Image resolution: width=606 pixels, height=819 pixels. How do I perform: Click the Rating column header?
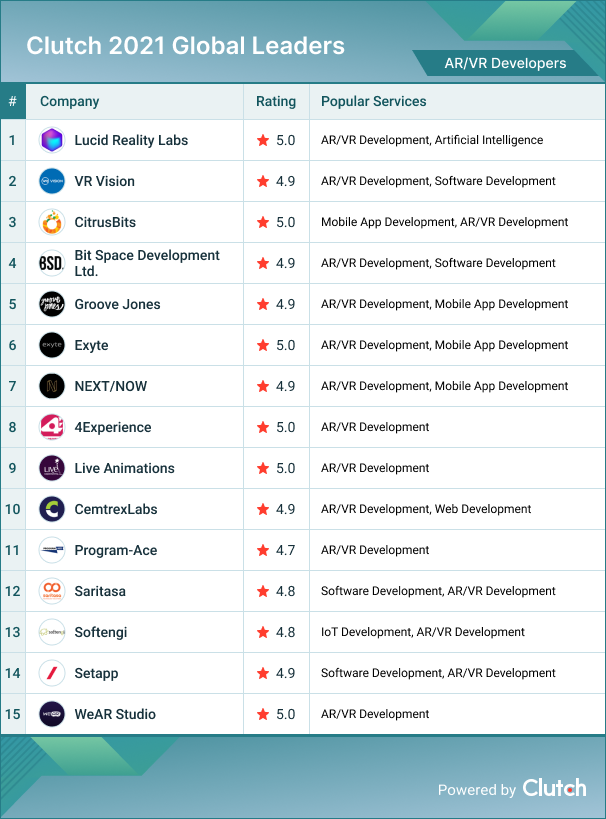[x=276, y=101]
